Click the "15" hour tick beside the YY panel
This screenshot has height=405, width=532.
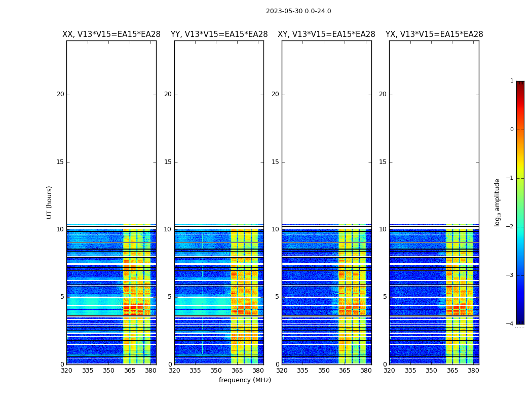pyautogui.click(x=168, y=162)
